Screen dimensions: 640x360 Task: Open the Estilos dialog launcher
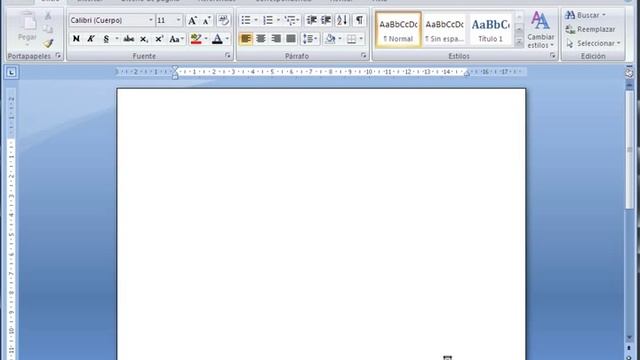(x=553, y=56)
